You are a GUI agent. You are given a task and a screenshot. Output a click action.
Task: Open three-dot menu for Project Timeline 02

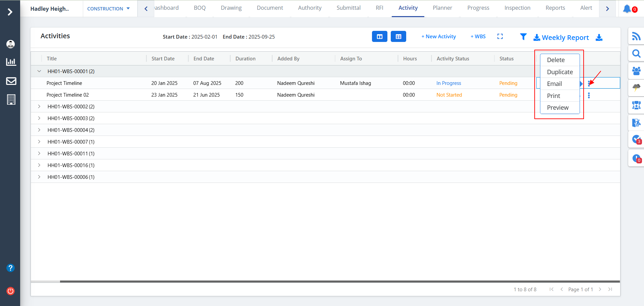pyautogui.click(x=589, y=95)
